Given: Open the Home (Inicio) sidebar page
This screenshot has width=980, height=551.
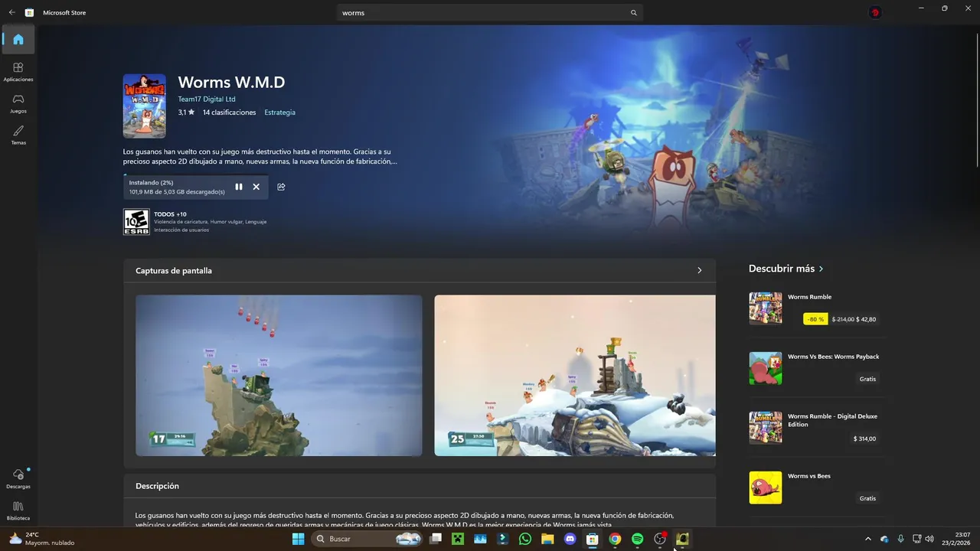Looking at the screenshot, I should (18, 39).
